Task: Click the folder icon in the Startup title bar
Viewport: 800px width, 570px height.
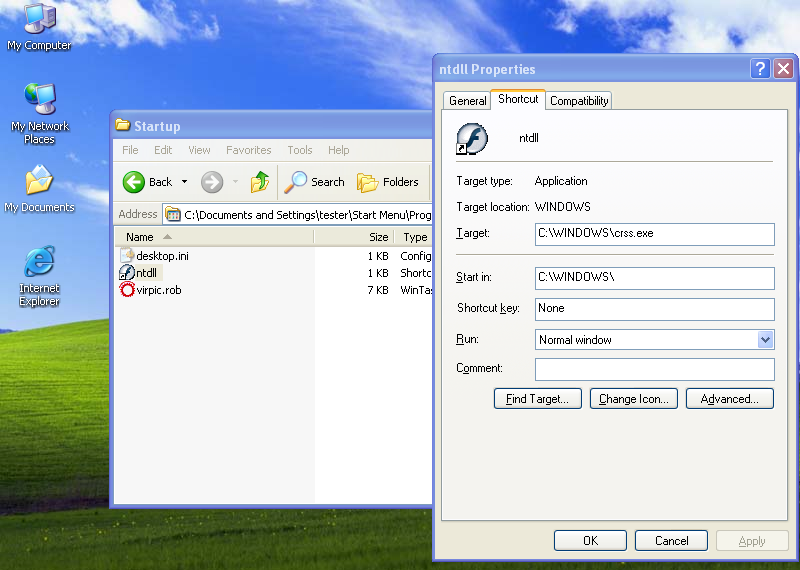Action: click(122, 125)
